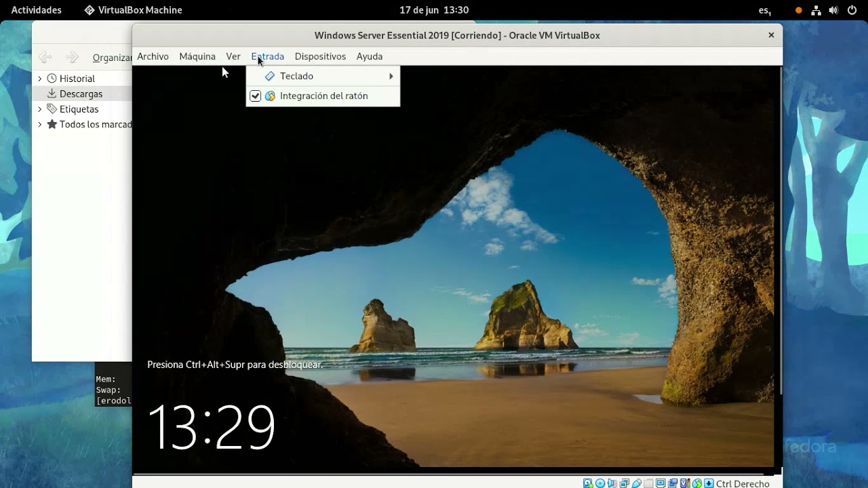Click the Historial clock icon
The height and width of the screenshot is (488, 868).
52,79
